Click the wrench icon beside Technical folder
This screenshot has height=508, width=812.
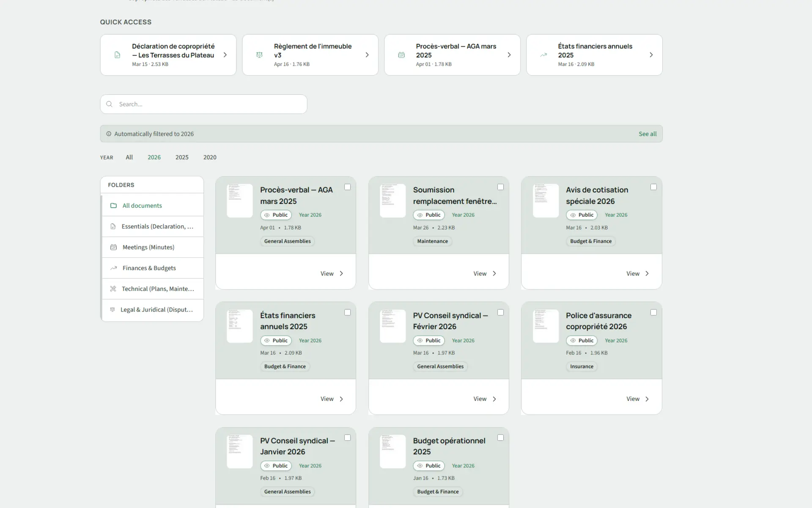tap(112, 289)
